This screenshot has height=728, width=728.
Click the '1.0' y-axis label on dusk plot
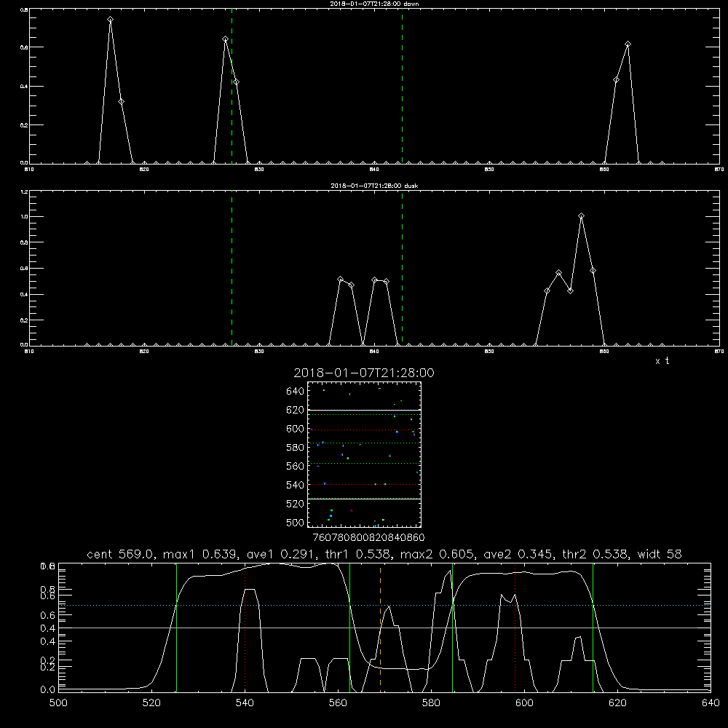23,217
